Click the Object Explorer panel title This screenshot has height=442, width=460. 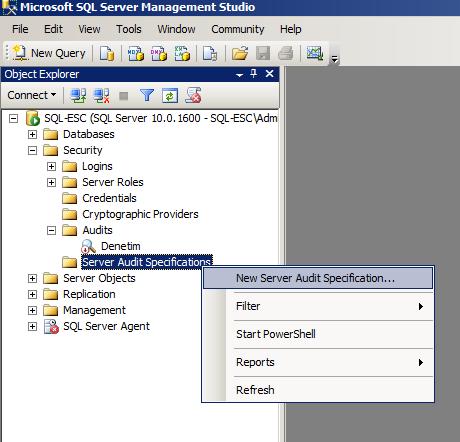(x=42, y=74)
